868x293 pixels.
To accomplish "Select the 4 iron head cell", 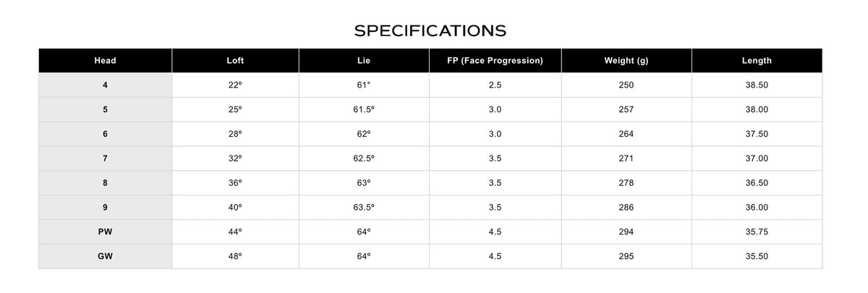I will pos(106,85).
